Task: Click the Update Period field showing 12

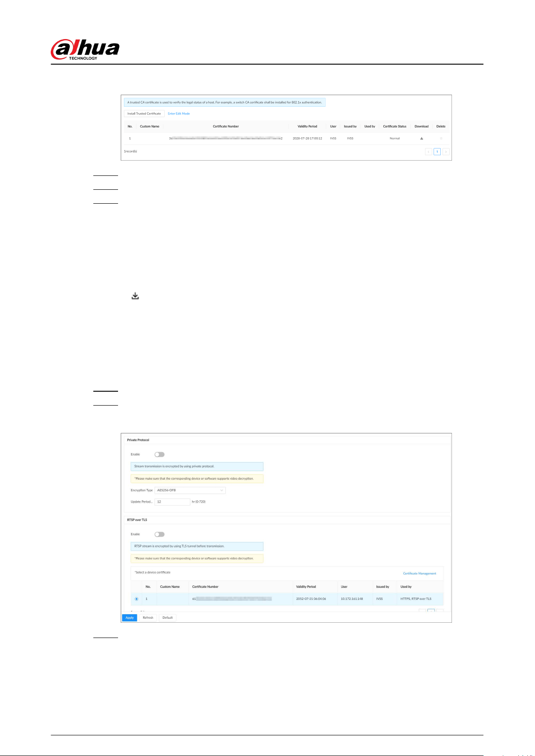Action: [172, 502]
